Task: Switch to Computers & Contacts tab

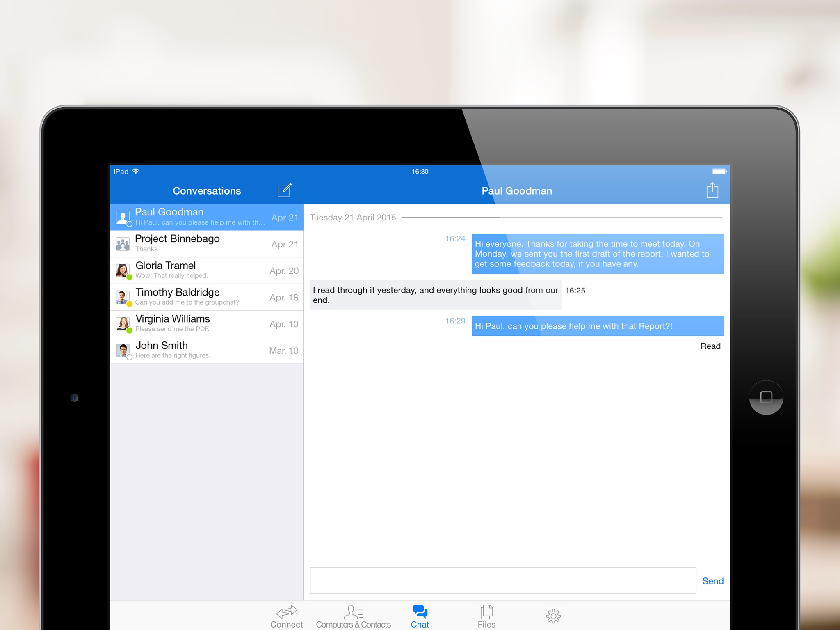Action: (x=353, y=616)
